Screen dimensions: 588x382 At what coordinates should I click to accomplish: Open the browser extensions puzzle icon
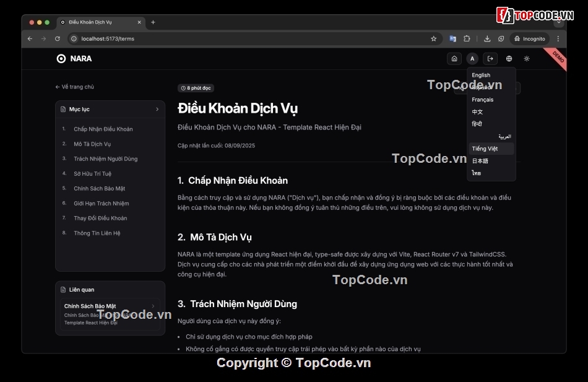[x=467, y=38]
